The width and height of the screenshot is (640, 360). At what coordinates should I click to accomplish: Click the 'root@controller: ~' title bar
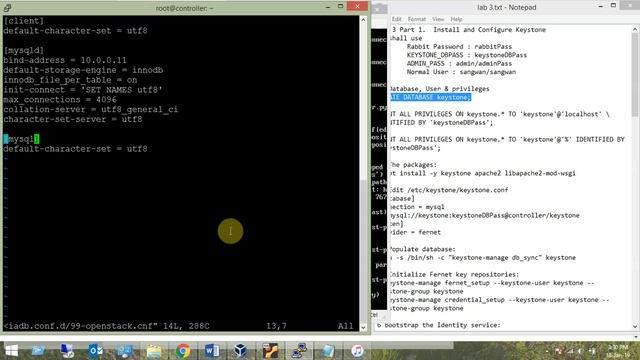point(184,8)
